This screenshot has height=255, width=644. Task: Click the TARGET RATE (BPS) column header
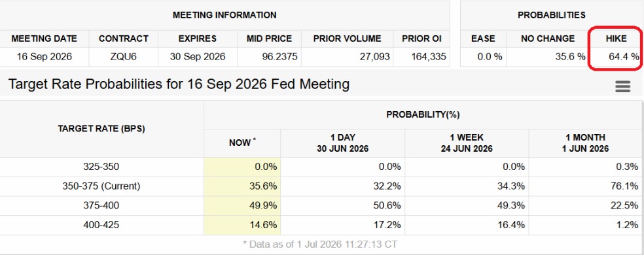click(x=101, y=129)
